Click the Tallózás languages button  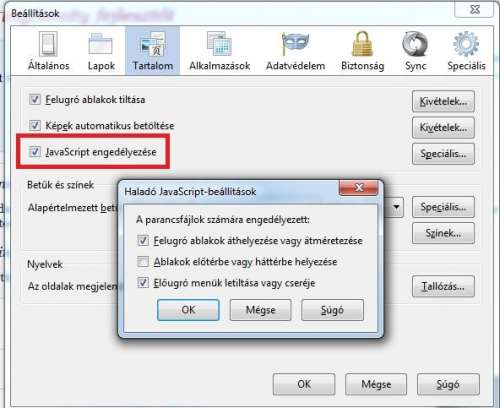click(x=443, y=286)
